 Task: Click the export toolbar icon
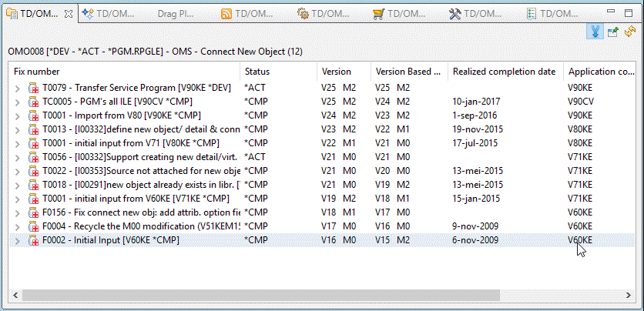[613, 32]
